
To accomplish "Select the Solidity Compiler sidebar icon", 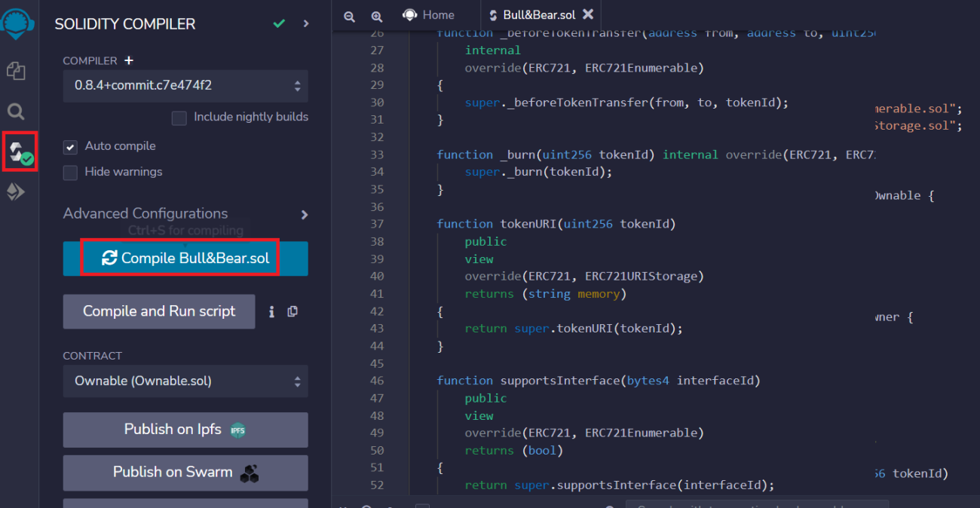I will click(19, 151).
